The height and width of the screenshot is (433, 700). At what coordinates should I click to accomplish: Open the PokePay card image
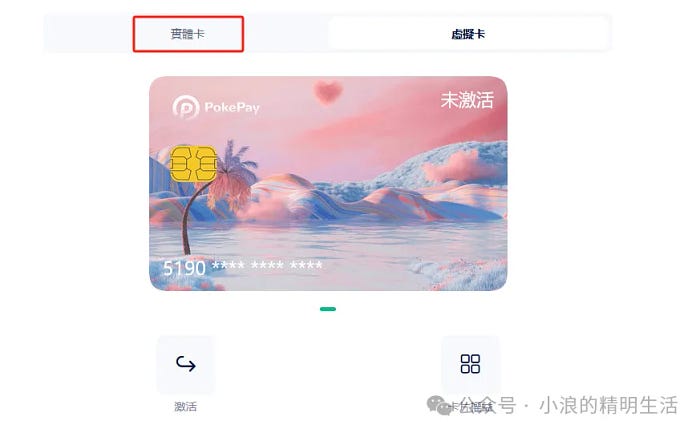click(x=328, y=183)
